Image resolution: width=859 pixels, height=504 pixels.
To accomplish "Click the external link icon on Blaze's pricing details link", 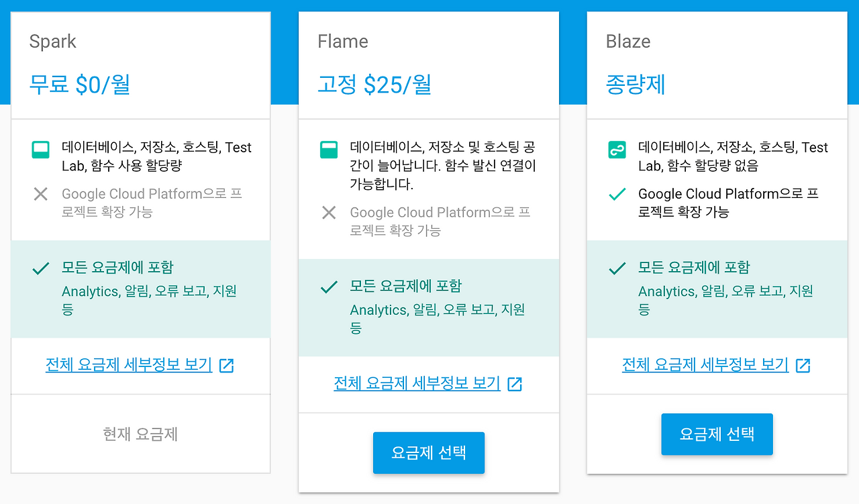I will [803, 365].
